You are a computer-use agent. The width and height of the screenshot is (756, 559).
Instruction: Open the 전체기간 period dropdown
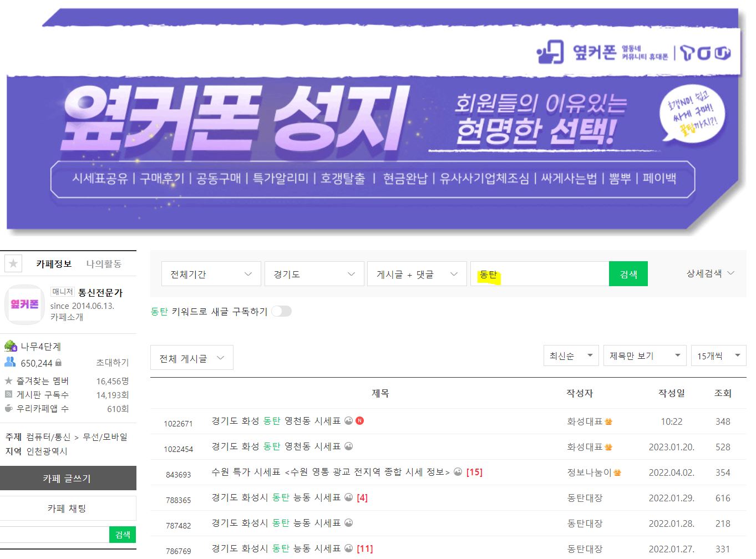(211, 274)
